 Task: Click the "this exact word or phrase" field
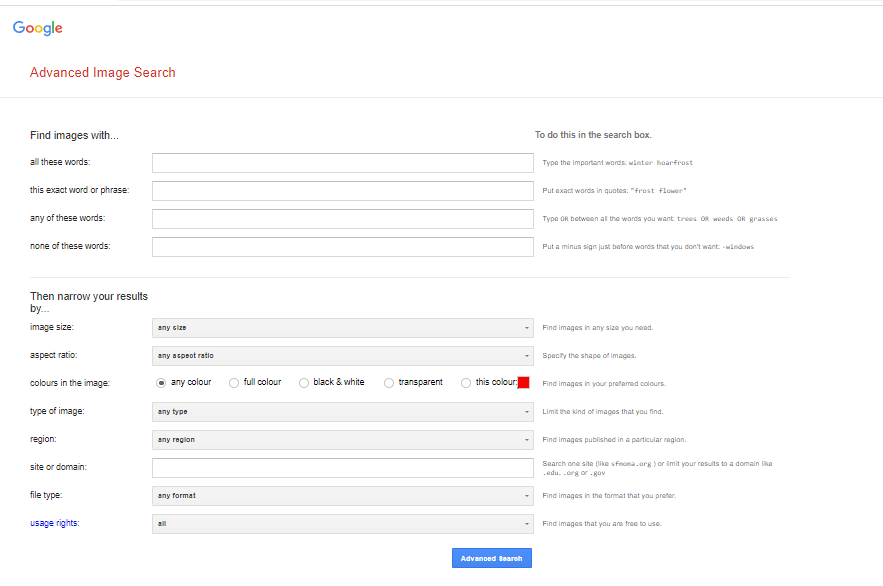coord(342,190)
